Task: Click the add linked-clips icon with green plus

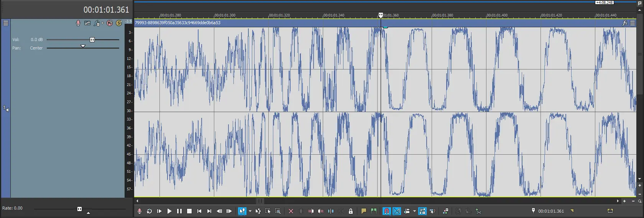Action: [478, 211]
